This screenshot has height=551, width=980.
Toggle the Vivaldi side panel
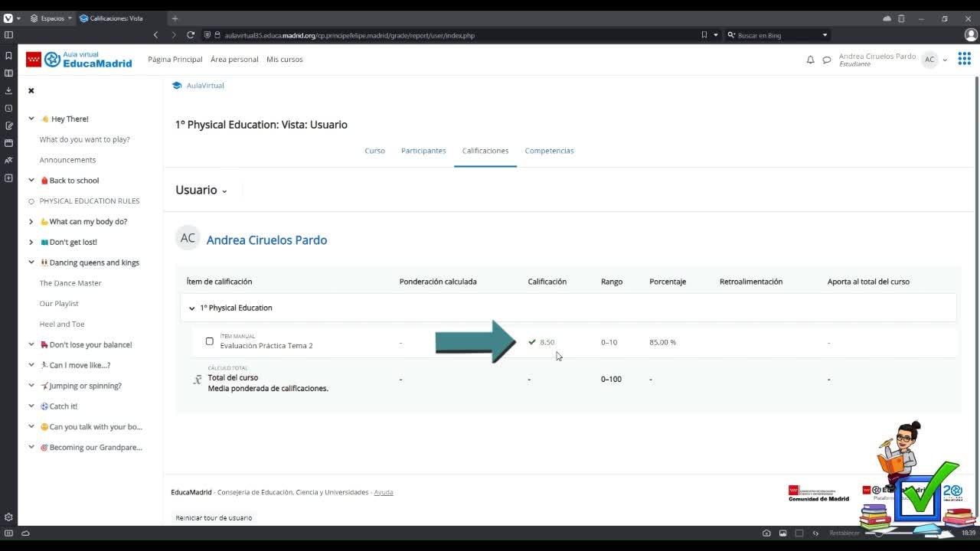[8, 35]
